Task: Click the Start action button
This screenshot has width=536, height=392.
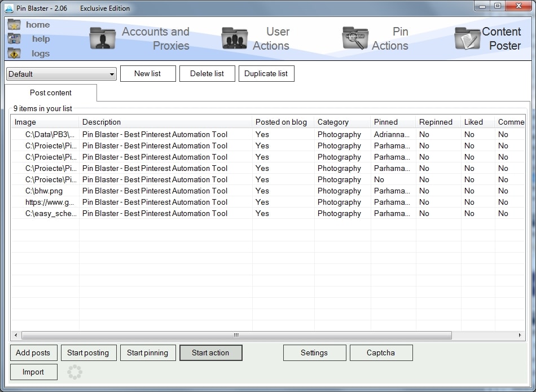Action: coord(211,353)
